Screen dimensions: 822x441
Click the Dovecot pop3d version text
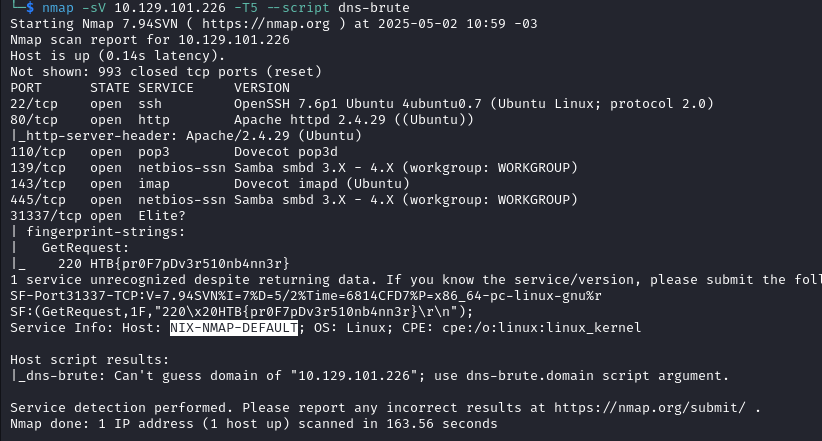pos(286,152)
